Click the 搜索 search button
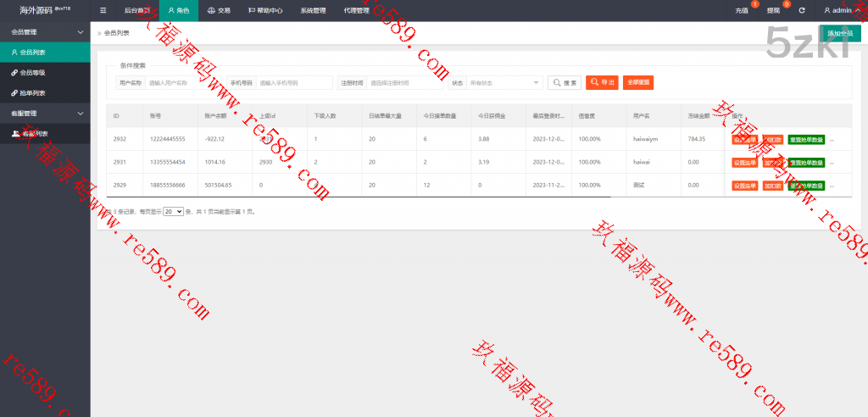 565,82
